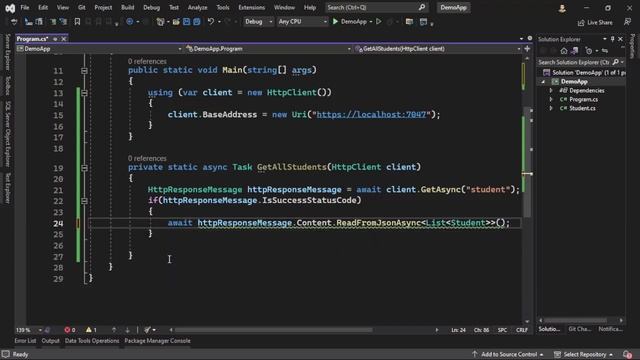
Task: Click the editor horizontal scrollbar thumb
Action: [x=273, y=330]
